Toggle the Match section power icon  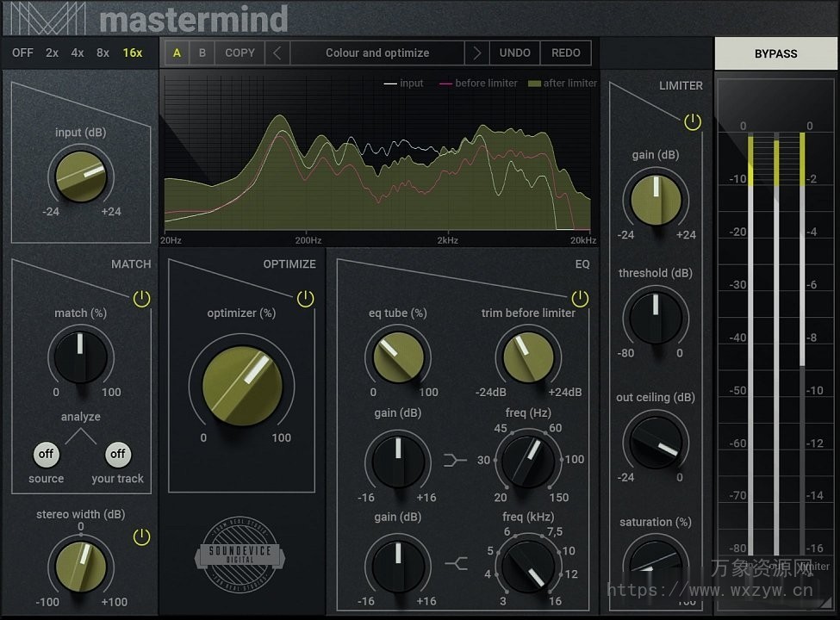140,299
